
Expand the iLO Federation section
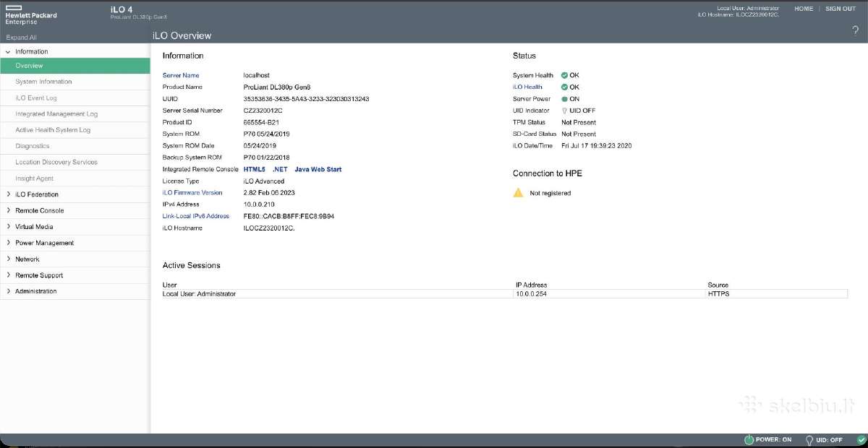tap(8, 194)
